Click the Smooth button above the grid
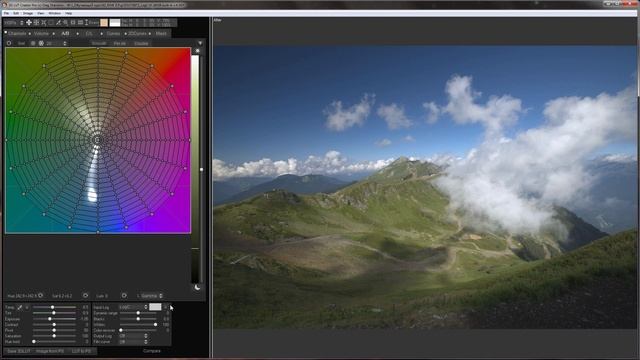The height and width of the screenshot is (360, 640). click(x=99, y=43)
